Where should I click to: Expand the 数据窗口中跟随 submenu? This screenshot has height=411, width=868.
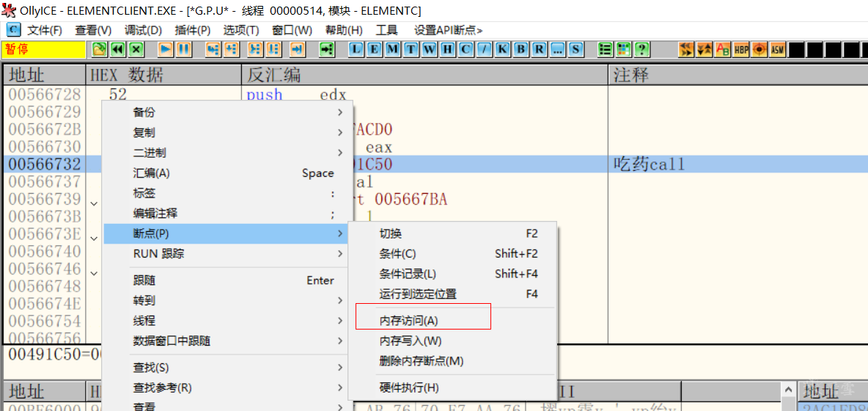(x=229, y=341)
